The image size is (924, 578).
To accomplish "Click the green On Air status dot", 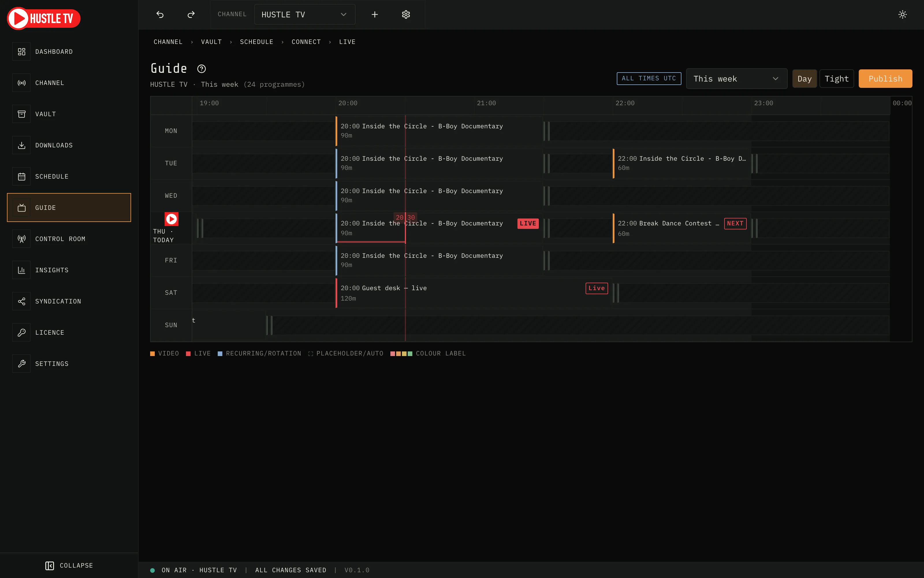I will (x=152, y=570).
